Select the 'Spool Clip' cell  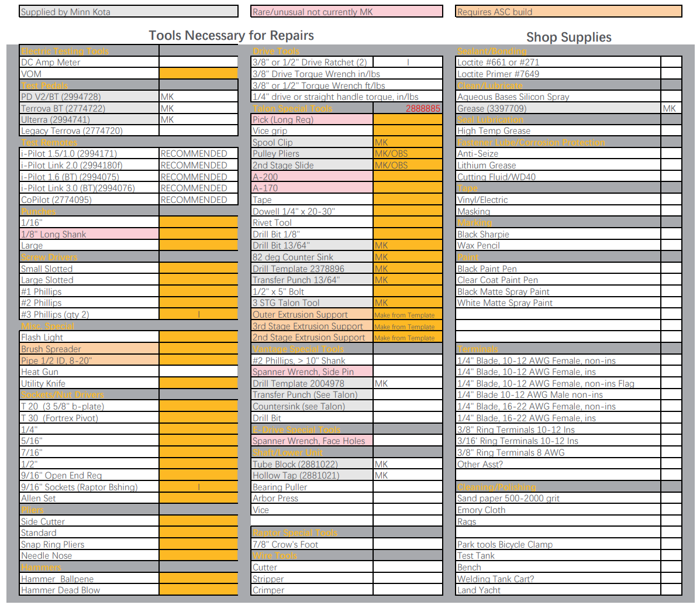(312, 143)
